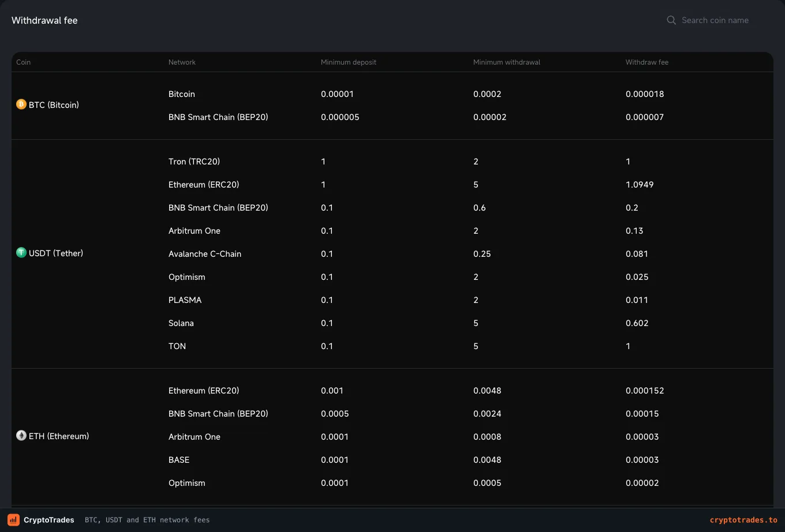Click the 0.602 Solana withdraw fee
This screenshot has width=785, height=532.
point(637,323)
